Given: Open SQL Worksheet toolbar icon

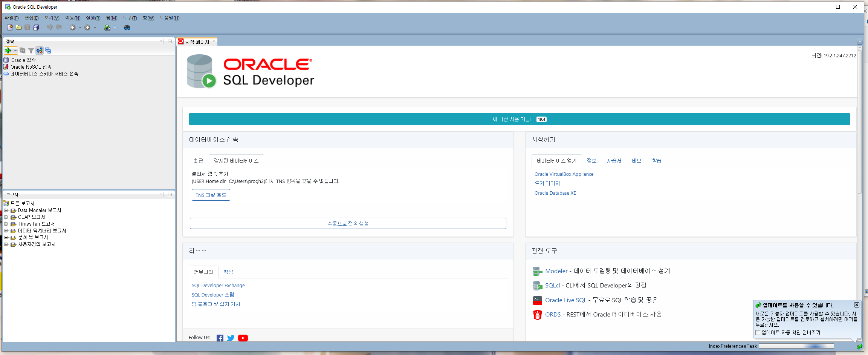Looking at the screenshot, I should click(107, 28).
